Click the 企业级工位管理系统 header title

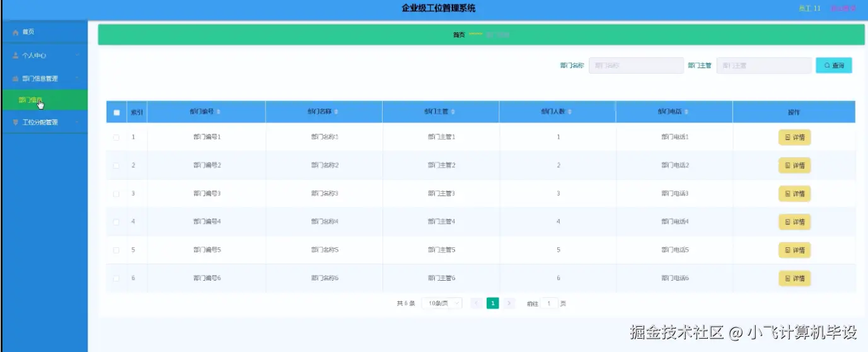pyautogui.click(x=439, y=8)
